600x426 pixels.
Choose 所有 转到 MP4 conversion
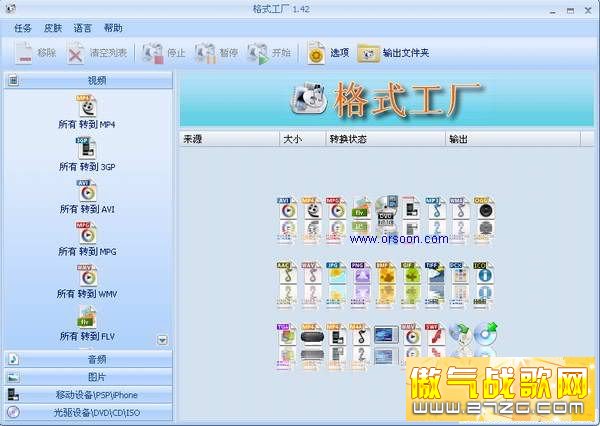[x=87, y=112]
